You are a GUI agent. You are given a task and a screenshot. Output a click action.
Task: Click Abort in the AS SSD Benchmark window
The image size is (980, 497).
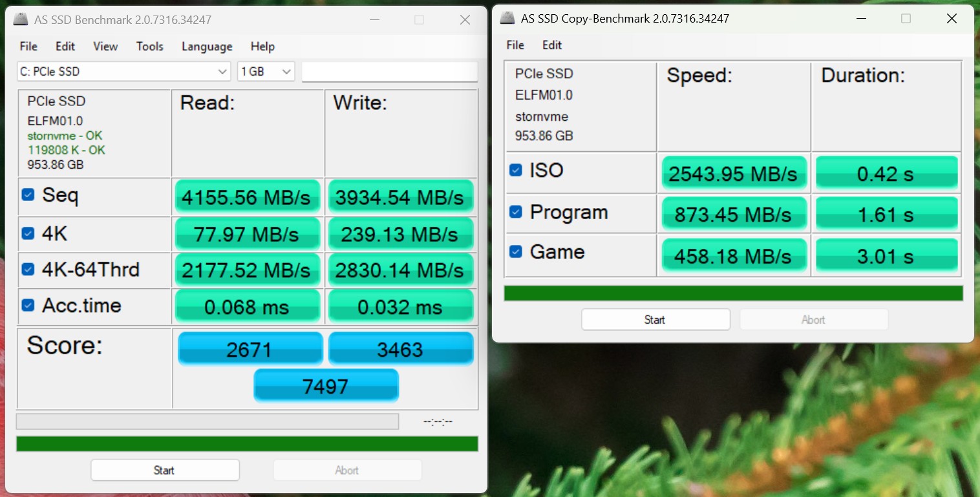point(347,470)
